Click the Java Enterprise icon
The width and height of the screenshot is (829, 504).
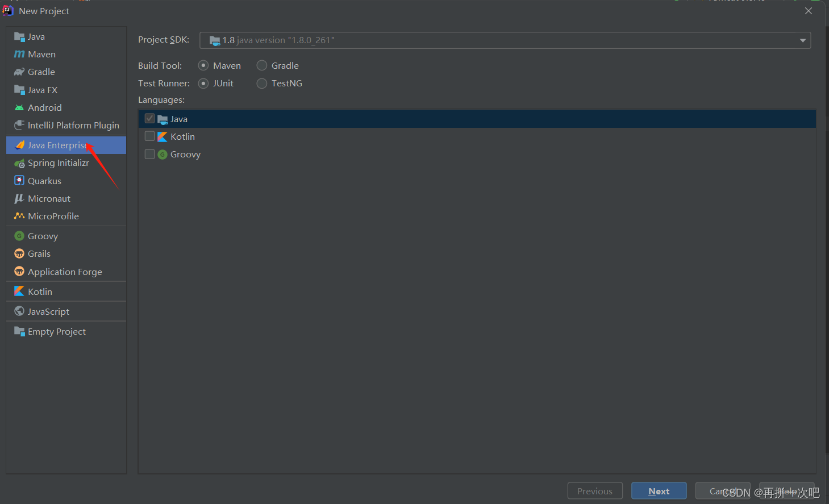tap(20, 145)
